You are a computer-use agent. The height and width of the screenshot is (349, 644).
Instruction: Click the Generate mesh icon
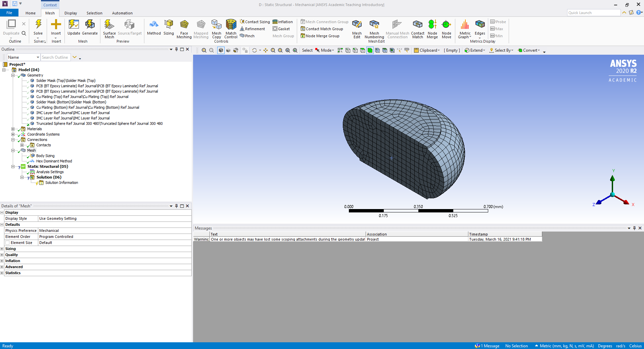coord(90,29)
